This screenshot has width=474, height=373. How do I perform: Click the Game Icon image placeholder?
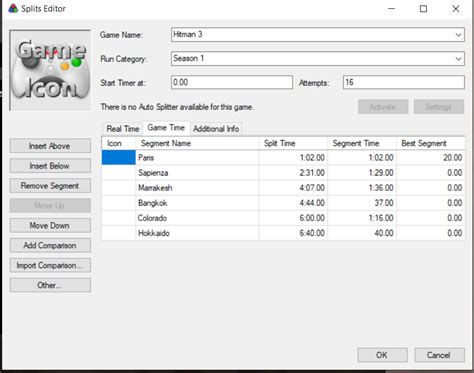coord(50,70)
